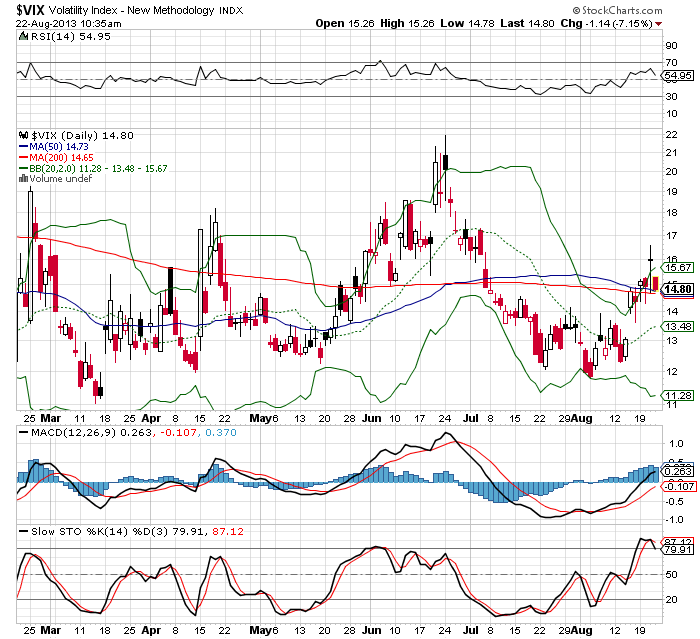
Task: Click the boxed 13.48 middle Bollinger band tag
Action: tap(679, 326)
